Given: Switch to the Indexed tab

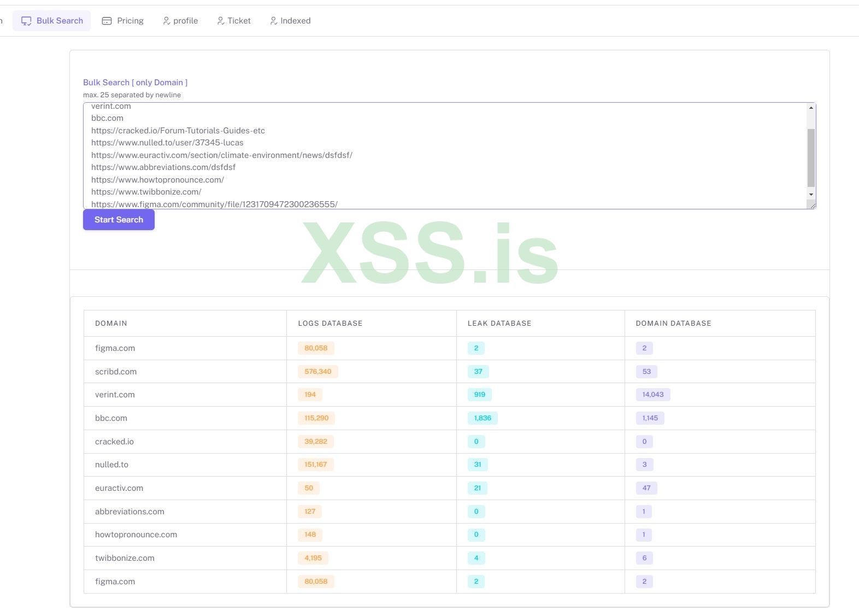Looking at the screenshot, I should point(290,21).
